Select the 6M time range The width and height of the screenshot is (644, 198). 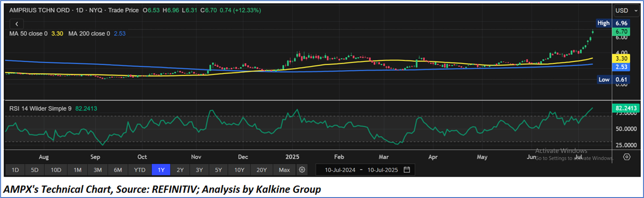(x=118, y=170)
